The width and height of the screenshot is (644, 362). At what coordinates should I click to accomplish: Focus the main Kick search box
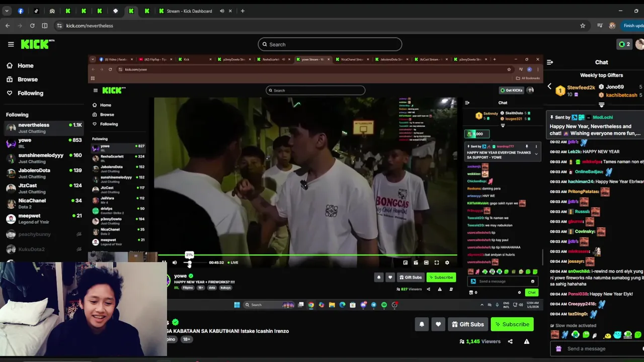pyautogui.click(x=330, y=44)
